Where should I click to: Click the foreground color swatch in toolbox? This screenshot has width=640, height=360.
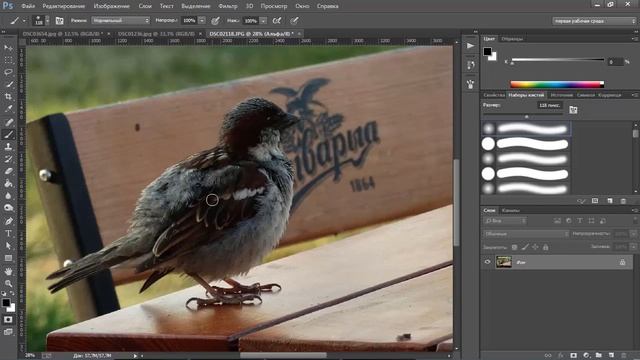pos(6,302)
